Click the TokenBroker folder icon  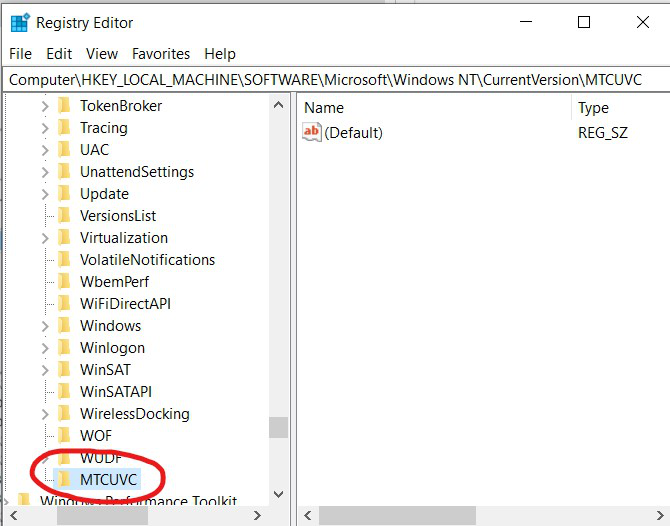pos(64,105)
